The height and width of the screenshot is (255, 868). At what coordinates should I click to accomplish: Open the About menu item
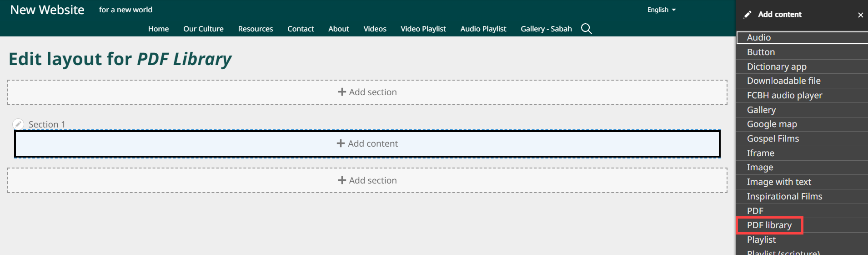(x=339, y=29)
